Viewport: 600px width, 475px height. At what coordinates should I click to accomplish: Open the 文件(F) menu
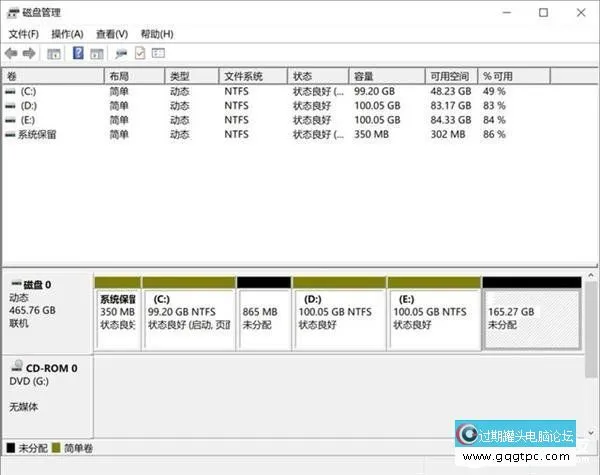point(23,34)
